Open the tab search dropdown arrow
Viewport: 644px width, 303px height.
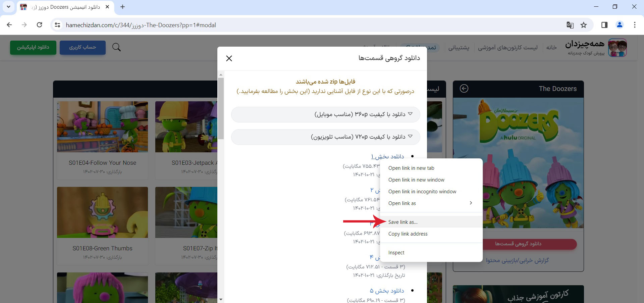[8, 7]
